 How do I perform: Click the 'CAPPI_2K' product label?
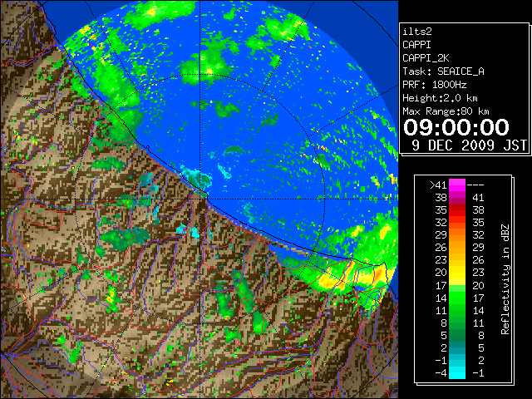426,58
